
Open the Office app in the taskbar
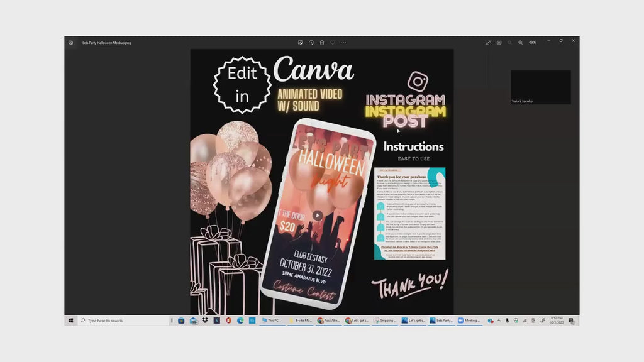pos(228,321)
